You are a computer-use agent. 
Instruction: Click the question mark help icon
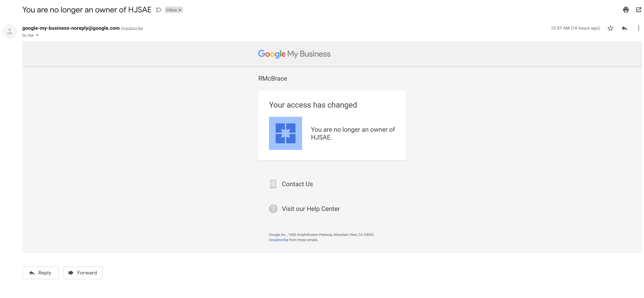coord(273,209)
